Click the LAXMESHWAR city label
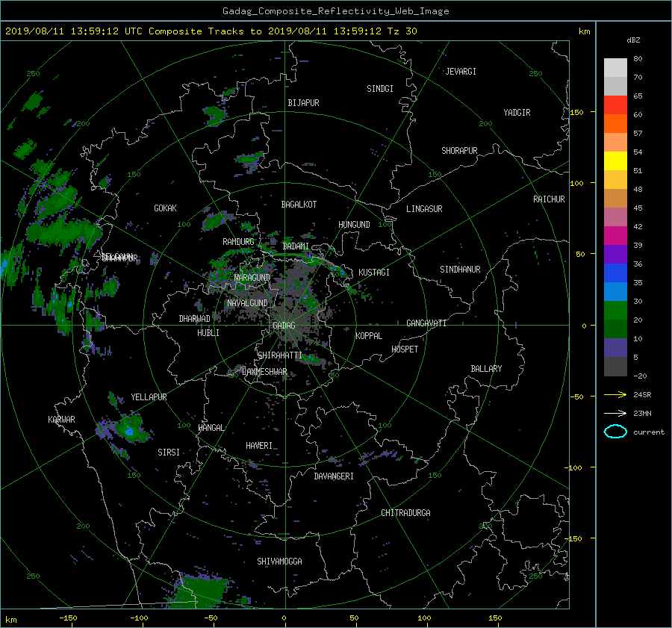The image size is (672, 628). click(x=264, y=372)
